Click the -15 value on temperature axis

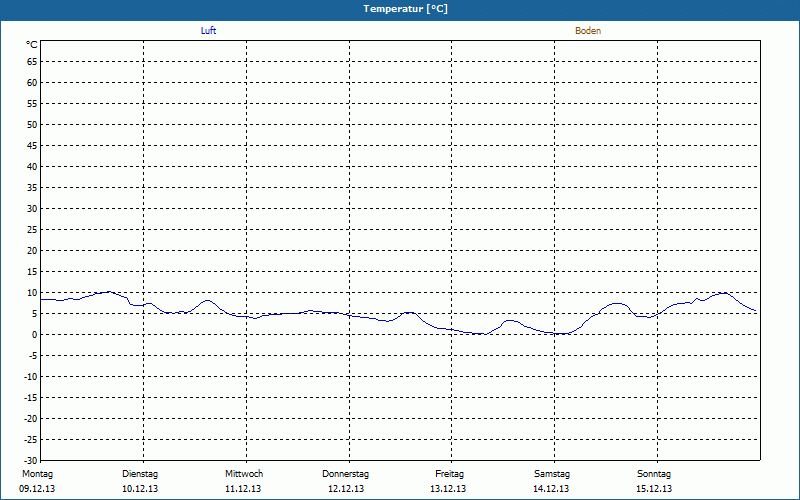point(30,398)
